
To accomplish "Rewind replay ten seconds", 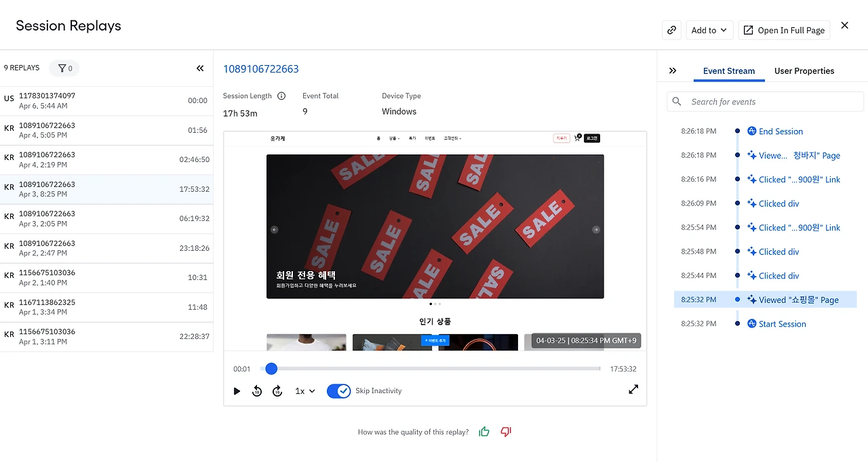I will (x=257, y=391).
